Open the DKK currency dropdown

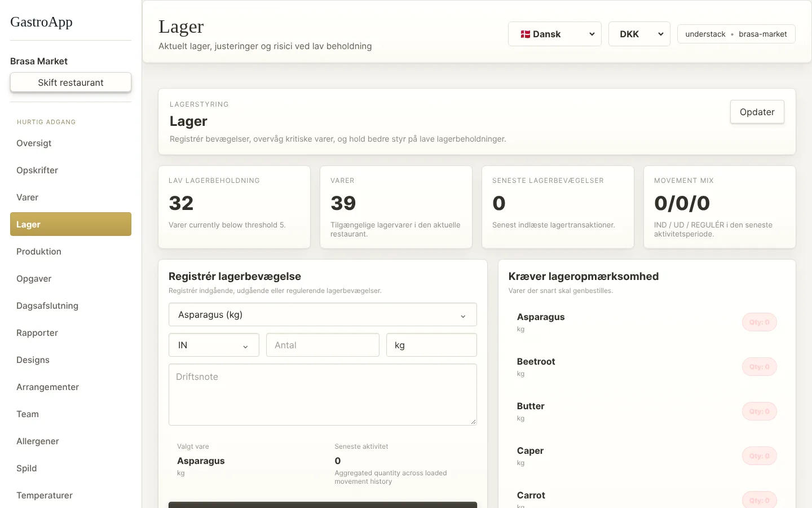pyautogui.click(x=639, y=34)
